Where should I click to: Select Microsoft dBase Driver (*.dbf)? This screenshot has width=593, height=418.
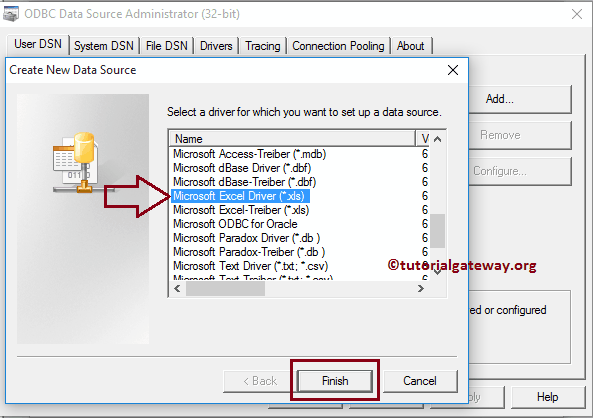point(242,168)
